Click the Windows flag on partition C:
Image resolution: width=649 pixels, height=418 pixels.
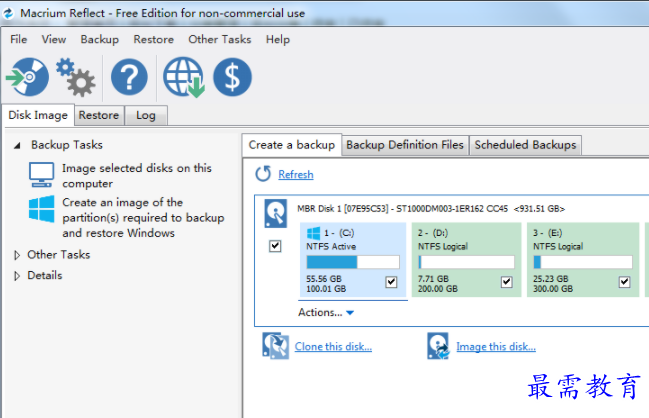tap(313, 233)
